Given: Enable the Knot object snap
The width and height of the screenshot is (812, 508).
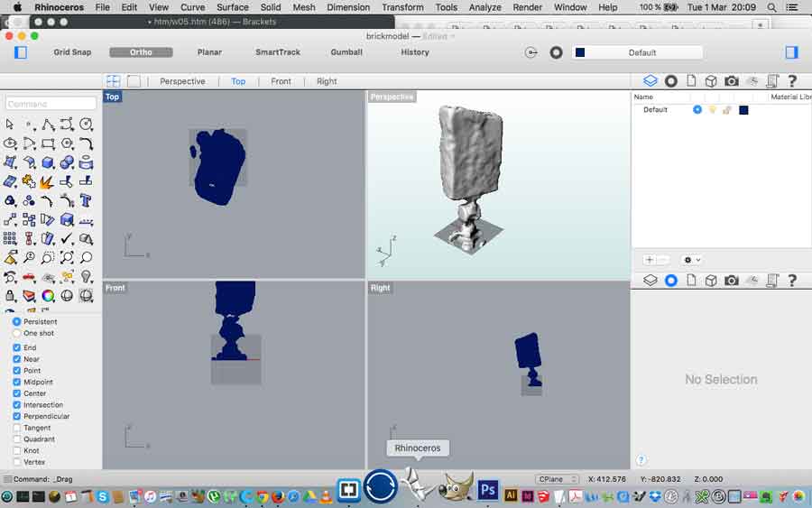Looking at the screenshot, I should click(x=16, y=450).
